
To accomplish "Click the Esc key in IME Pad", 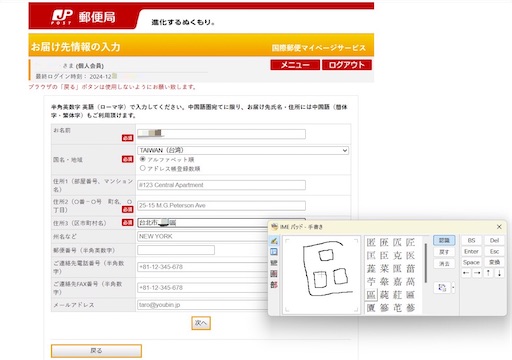I will [x=494, y=251].
